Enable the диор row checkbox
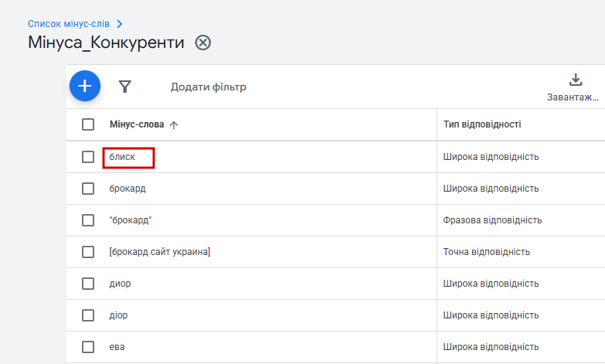Screen dimensions: 605x364 pyautogui.click(x=88, y=284)
